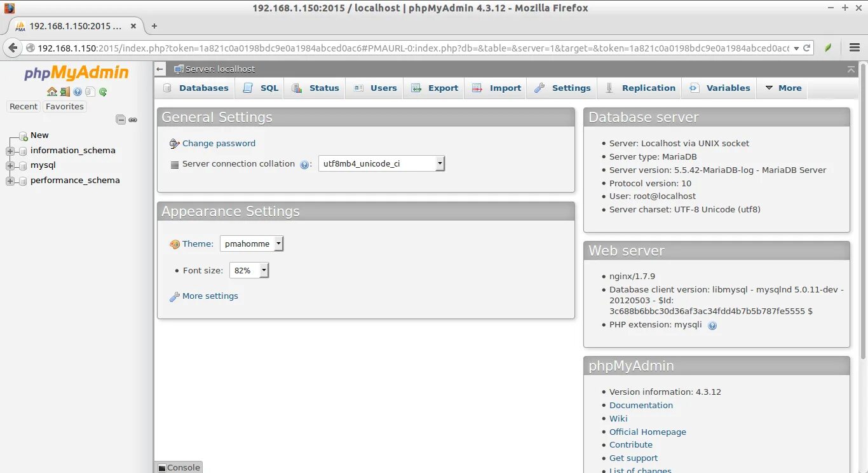Show the Favorites tables button
Viewport: 868px width, 473px height.
65,107
